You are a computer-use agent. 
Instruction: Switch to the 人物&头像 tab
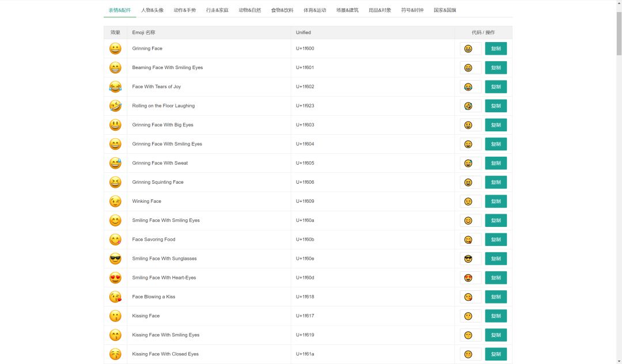[x=152, y=10]
